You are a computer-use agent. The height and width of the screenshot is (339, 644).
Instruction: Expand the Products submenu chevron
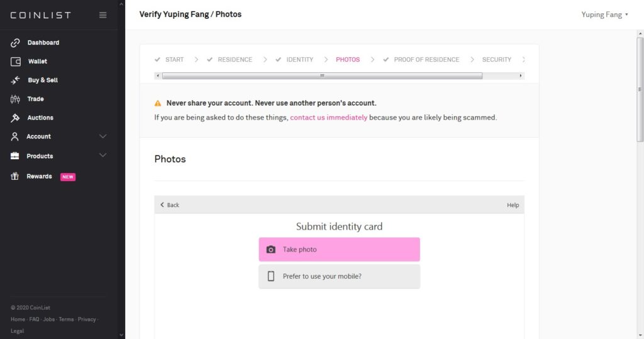pos(103,155)
